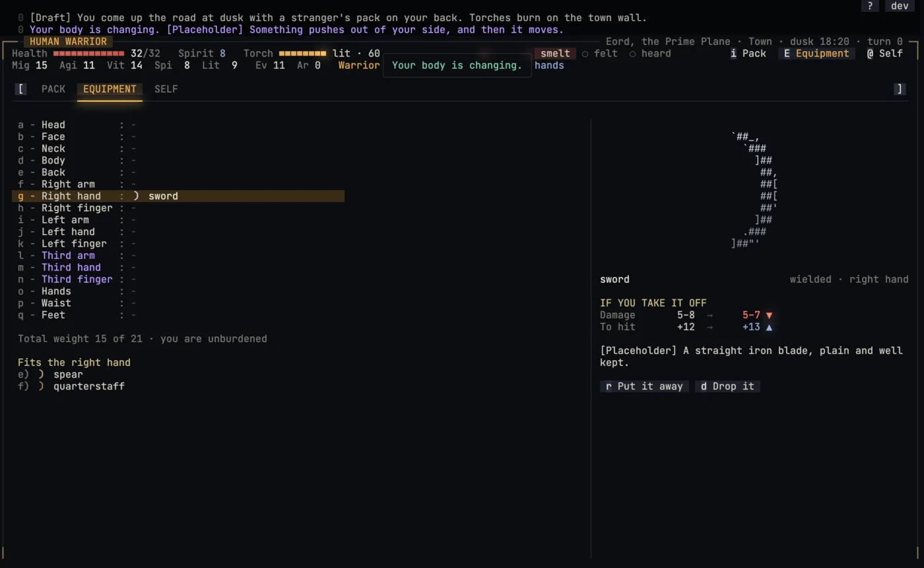The image size is (924, 568).
Task: Select the Right hand sword slot
Action: [x=178, y=196]
